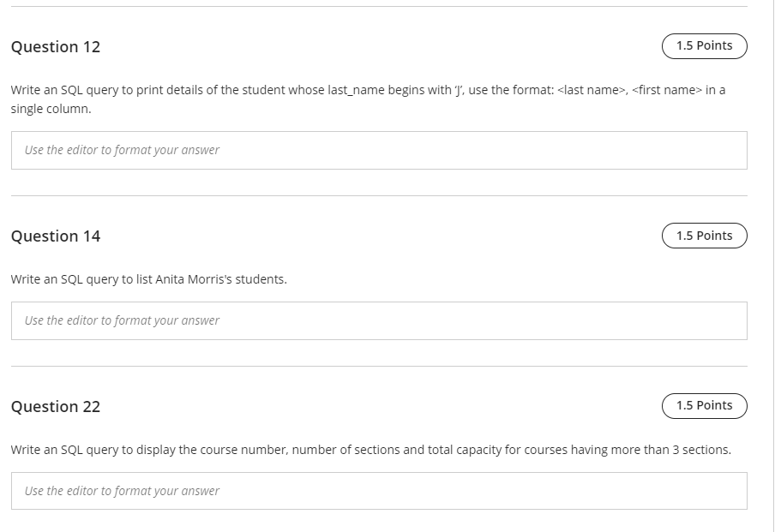The height and width of the screenshot is (532, 775).
Task: Select the Question 22 heading
Action: tap(56, 407)
